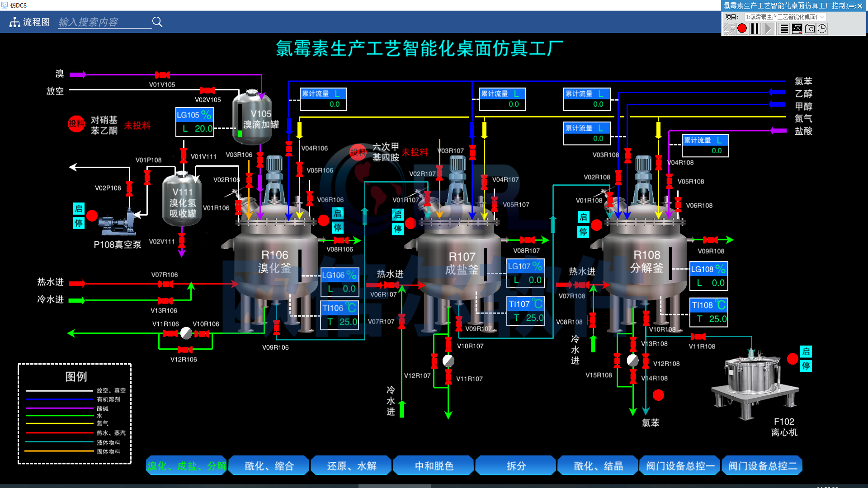Screen dimensions: 868x488
Task: Click the search input field
Action: 104,22
